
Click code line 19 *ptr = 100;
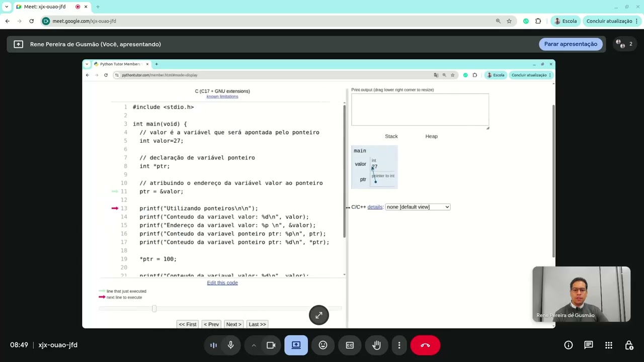coord(158,259)
